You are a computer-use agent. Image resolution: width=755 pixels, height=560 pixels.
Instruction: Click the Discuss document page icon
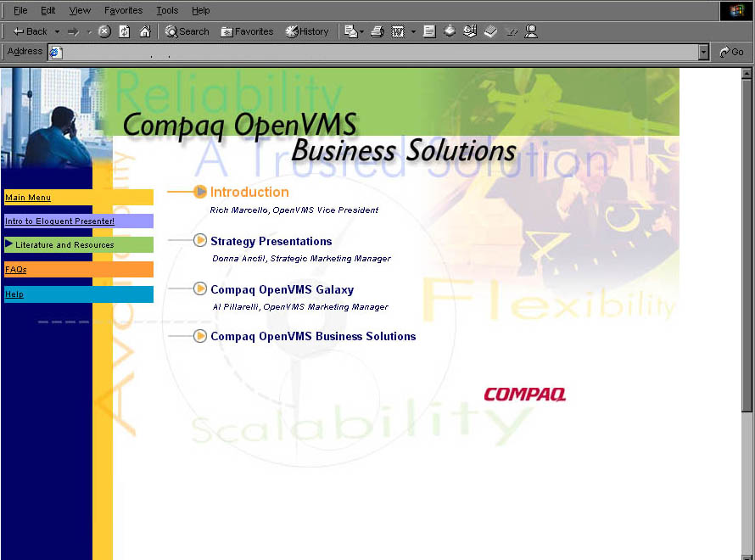point(429,31)
